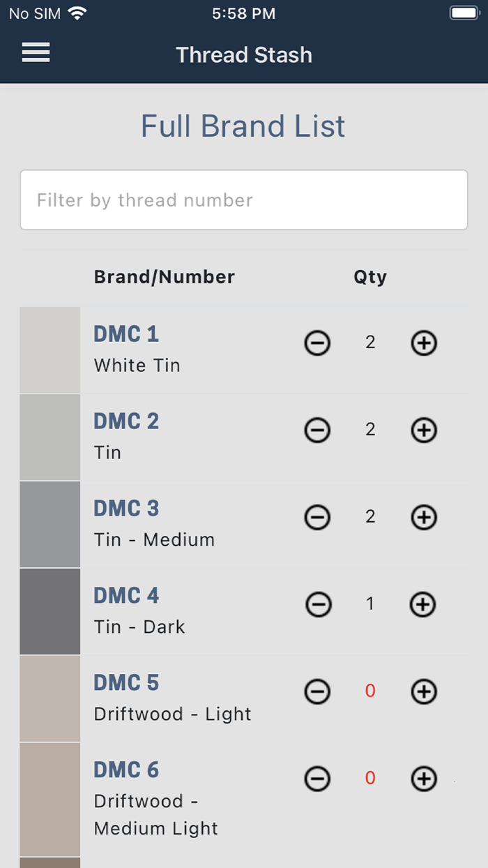Tap the DMC 5 Driftwood color swatch
The image size is (488, 868).
[50, 698]
